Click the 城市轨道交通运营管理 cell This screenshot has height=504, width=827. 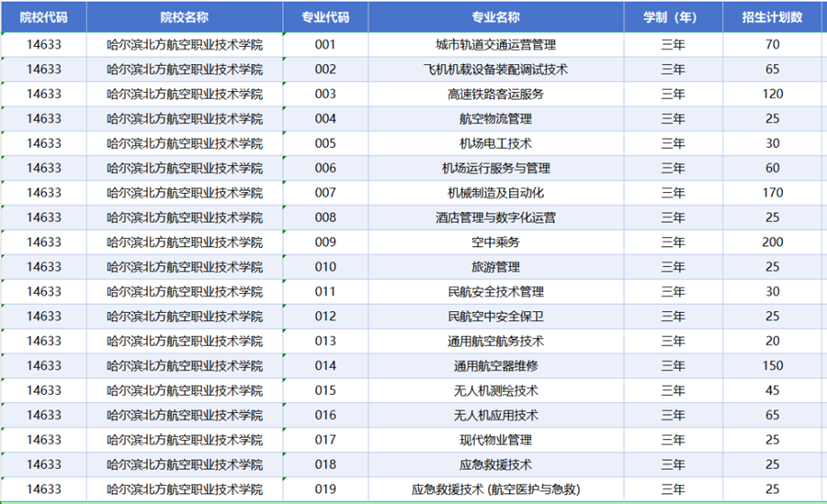point(495,44)
